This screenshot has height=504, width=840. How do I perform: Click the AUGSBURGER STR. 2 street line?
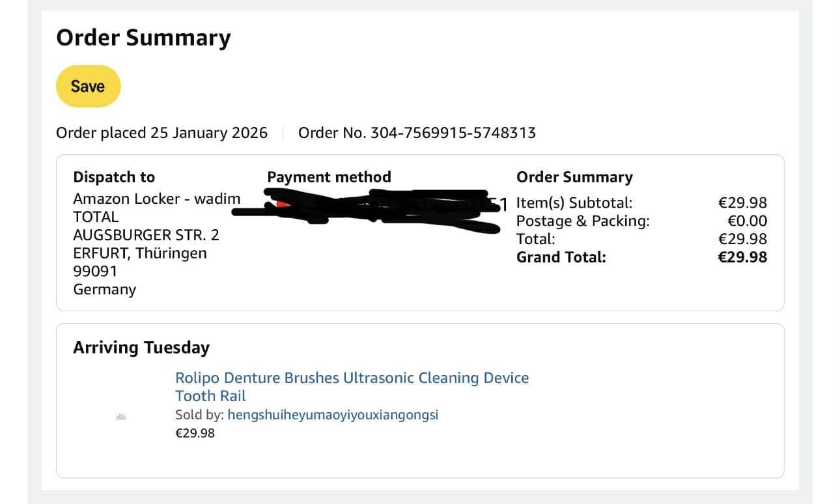[x=146, y=234]
